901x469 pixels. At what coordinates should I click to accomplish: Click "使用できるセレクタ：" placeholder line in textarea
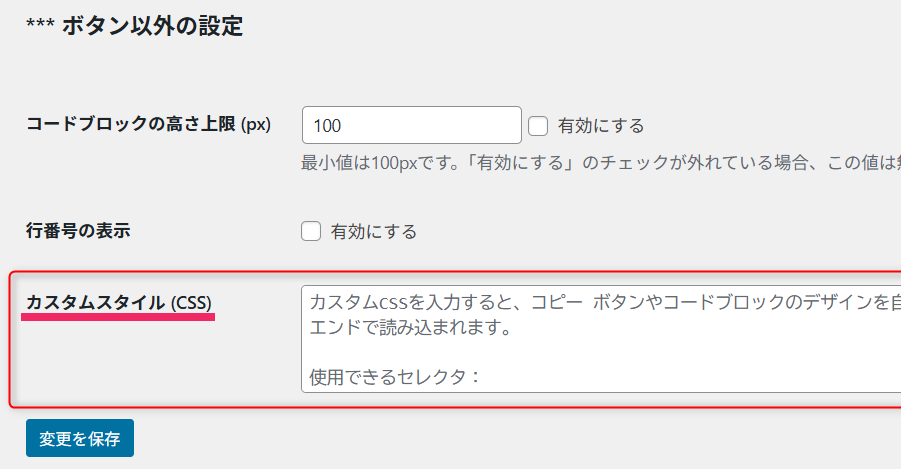[x=396, y=377]
